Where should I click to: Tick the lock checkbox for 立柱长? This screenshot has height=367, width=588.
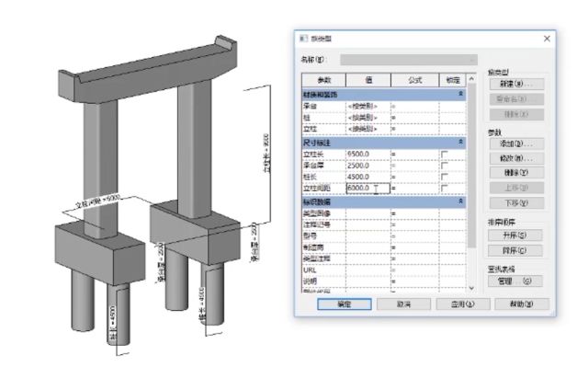445,155
